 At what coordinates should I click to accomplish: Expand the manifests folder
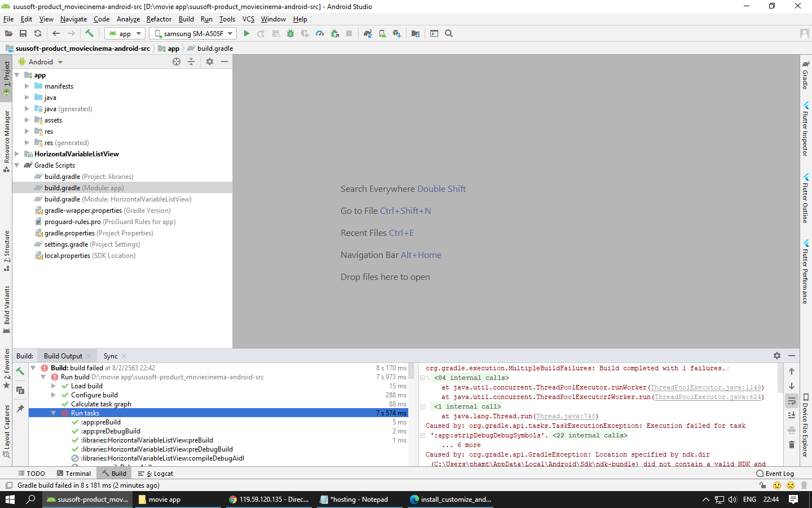pyautogui.click(x=27, y=86)
